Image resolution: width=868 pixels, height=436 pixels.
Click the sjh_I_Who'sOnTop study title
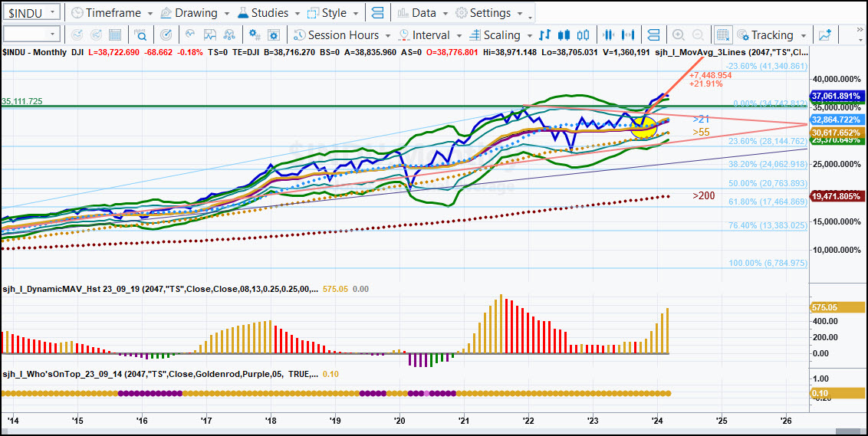point(161,375)
